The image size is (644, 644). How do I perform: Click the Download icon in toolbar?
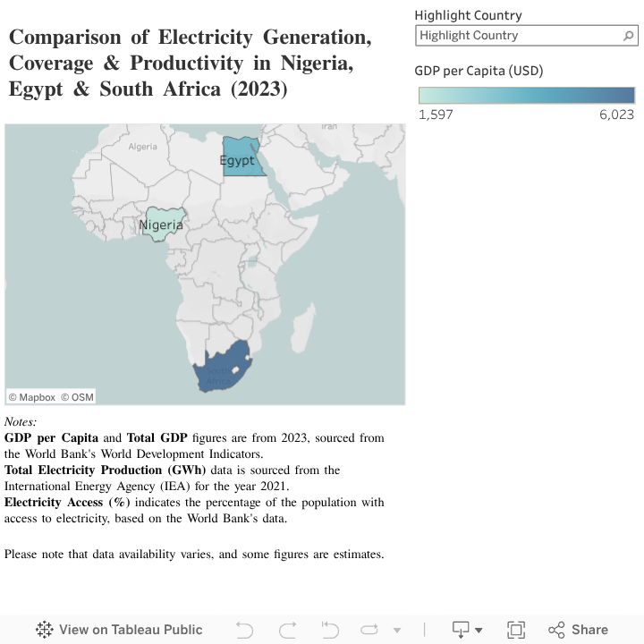point(461,630)
